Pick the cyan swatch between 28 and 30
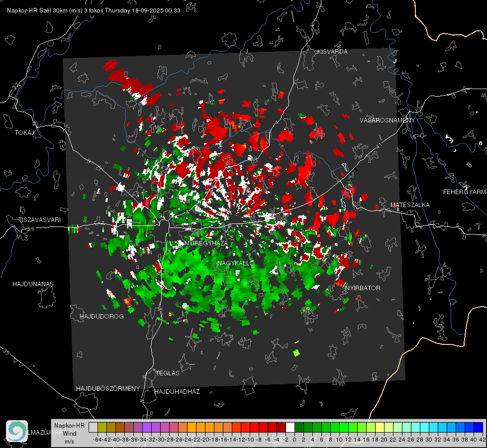Viewport: 487px width, 448px height. coord(425,427)
